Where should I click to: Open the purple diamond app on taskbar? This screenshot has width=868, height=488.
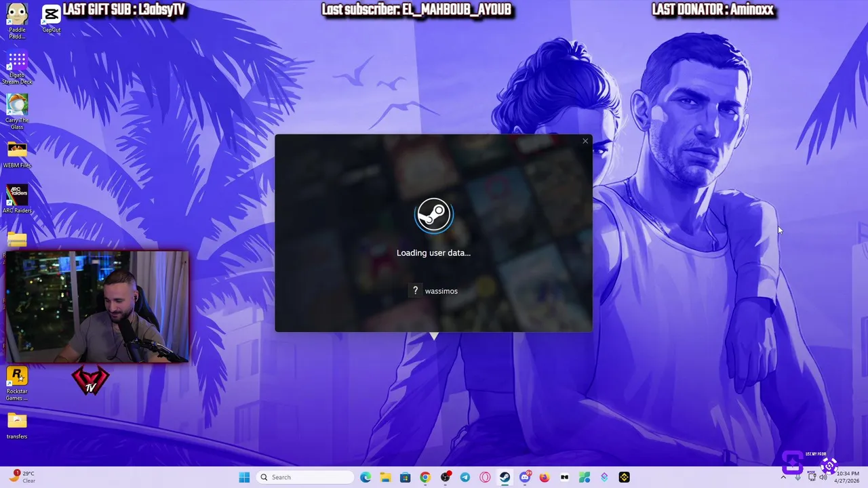tap(604, 477)
